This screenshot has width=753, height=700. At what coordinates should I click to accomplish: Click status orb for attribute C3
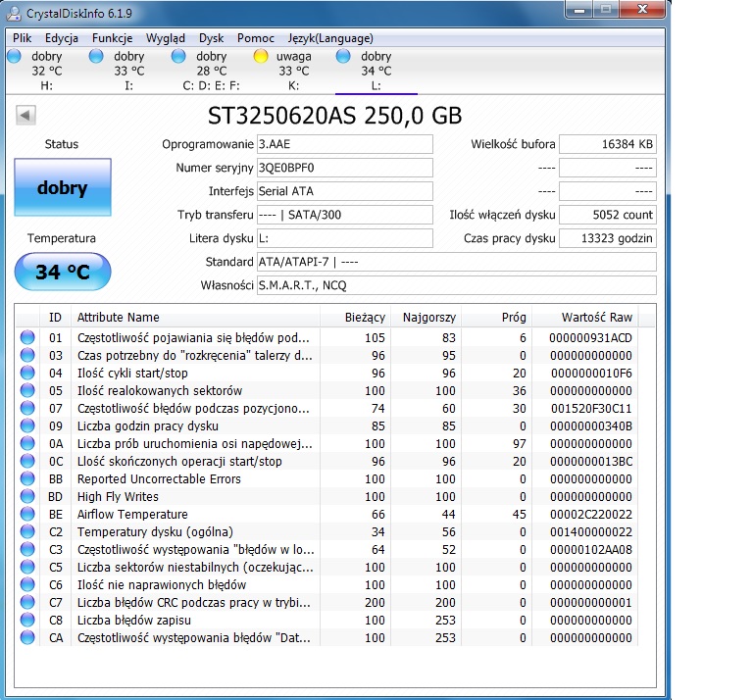(x=27, y=549)
